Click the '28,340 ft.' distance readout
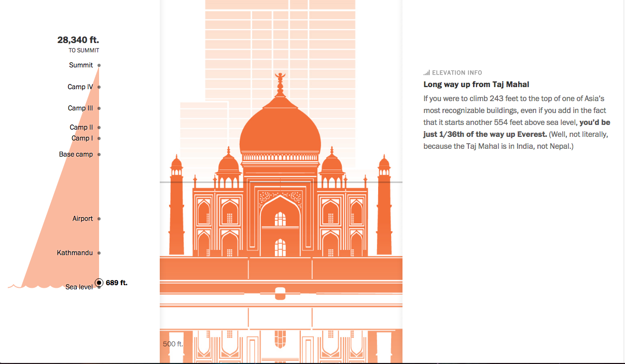Image resolution: width=625 pixels, height=364 pixels. click(x=78, y=40)
